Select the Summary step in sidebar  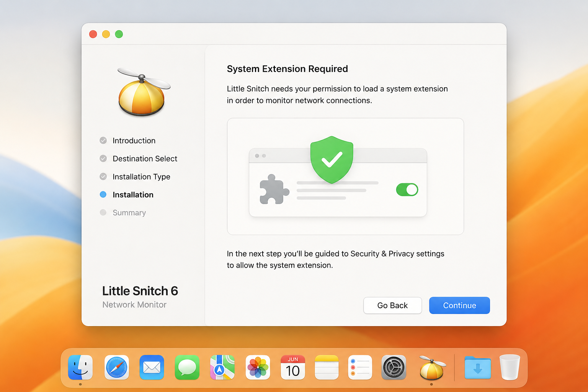point(129,212)
